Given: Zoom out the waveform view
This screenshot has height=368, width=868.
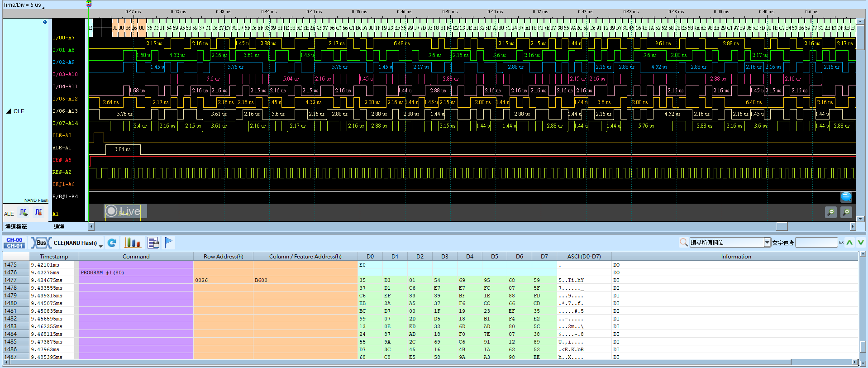Looking at the screenshot, I should [x=831, y=212].
